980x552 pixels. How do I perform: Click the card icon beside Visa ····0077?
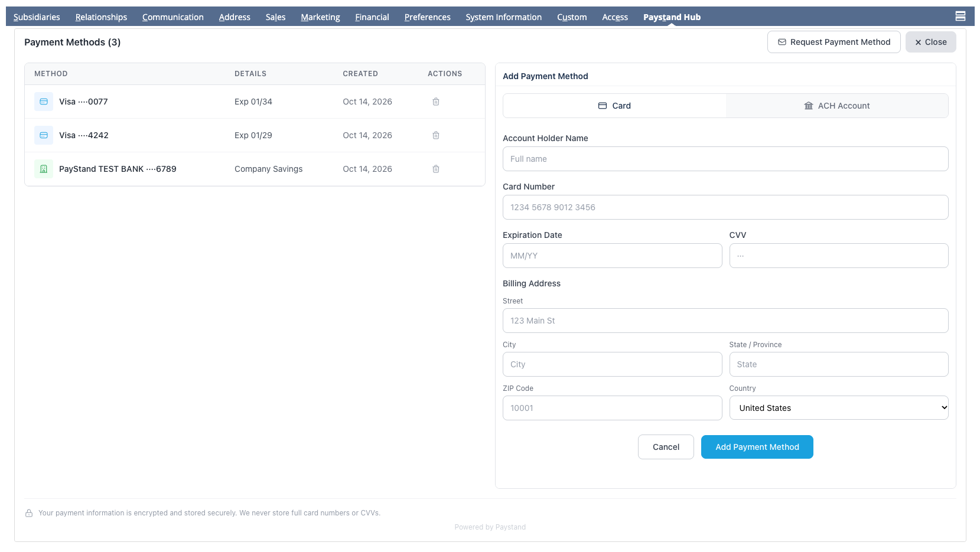point(44,102)
